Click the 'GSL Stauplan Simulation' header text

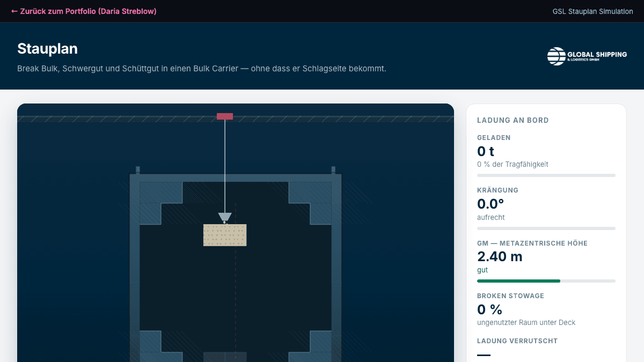point(592,11)
